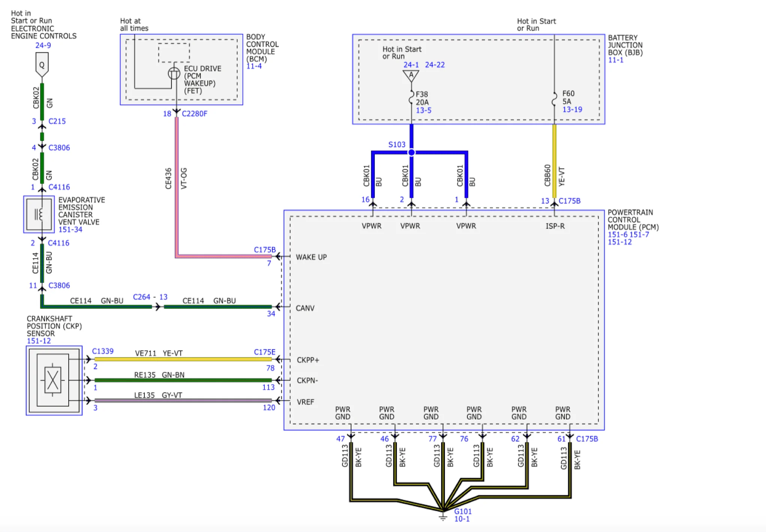
Task: Click the C1339 connector label
Action: [x=103, y=351]
